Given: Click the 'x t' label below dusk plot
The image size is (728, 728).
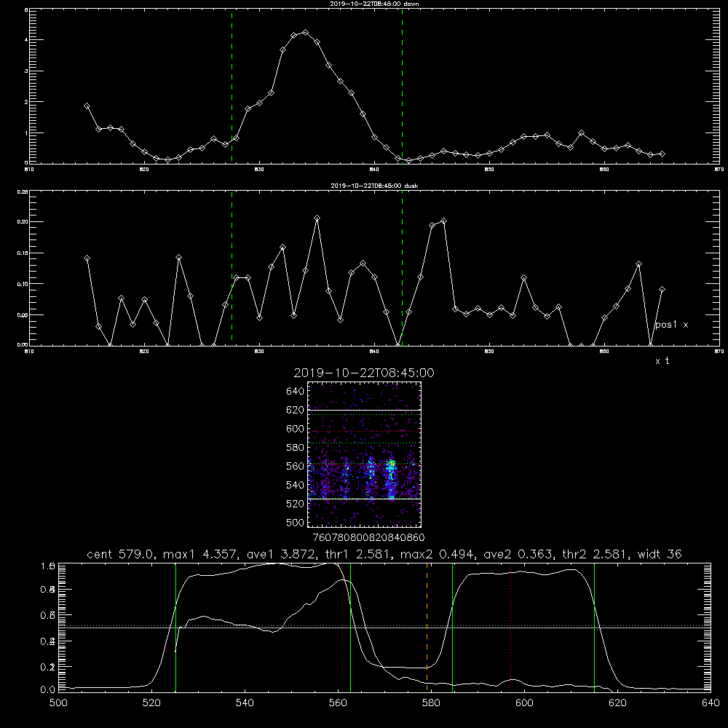Looking at the screenshot, I should [662, 361].
